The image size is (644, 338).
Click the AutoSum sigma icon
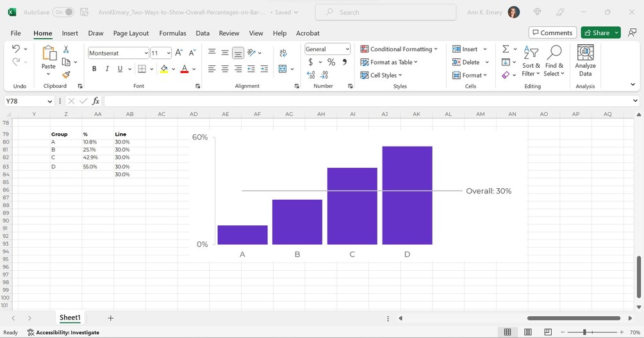click(506, 49)
